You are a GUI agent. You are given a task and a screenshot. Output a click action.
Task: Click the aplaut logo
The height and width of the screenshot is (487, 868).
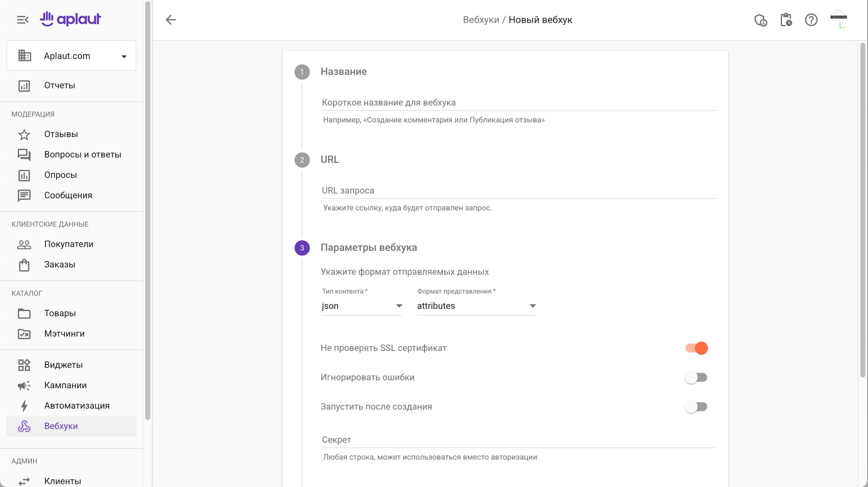click(x=71, y=19)
